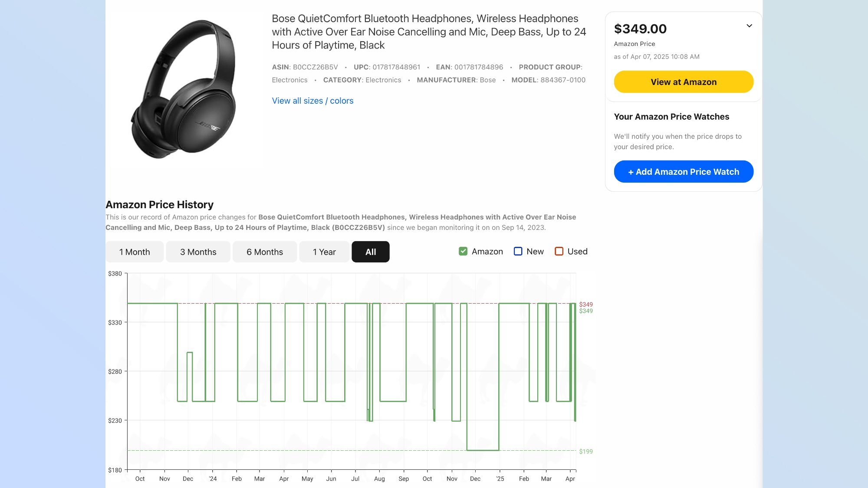Click the View at Amazon button
868x488 pixels.
[684, 82]
